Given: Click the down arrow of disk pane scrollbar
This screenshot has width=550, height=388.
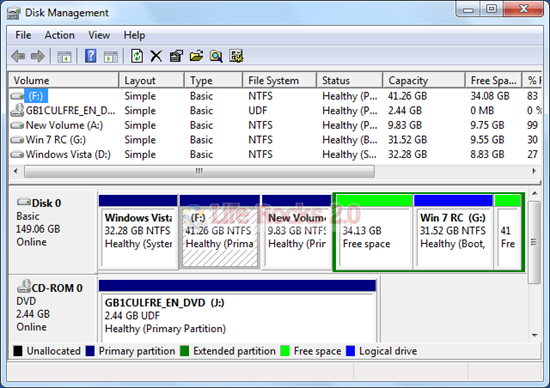Looking at the screenshot, I should click(x=534, y=335).
